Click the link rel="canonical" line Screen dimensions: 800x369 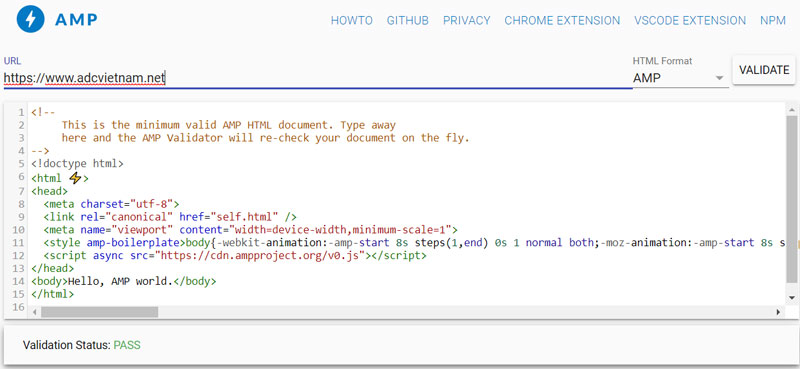(x=170, y=217)
